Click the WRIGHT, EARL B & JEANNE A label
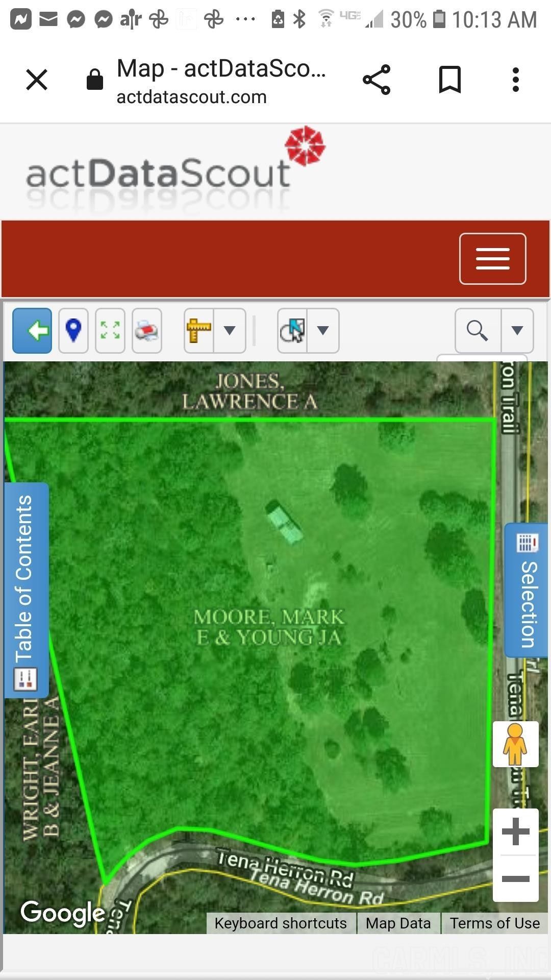Image resolution: width=551 pixels, height=980 pixels. click(x=41, y=768)
